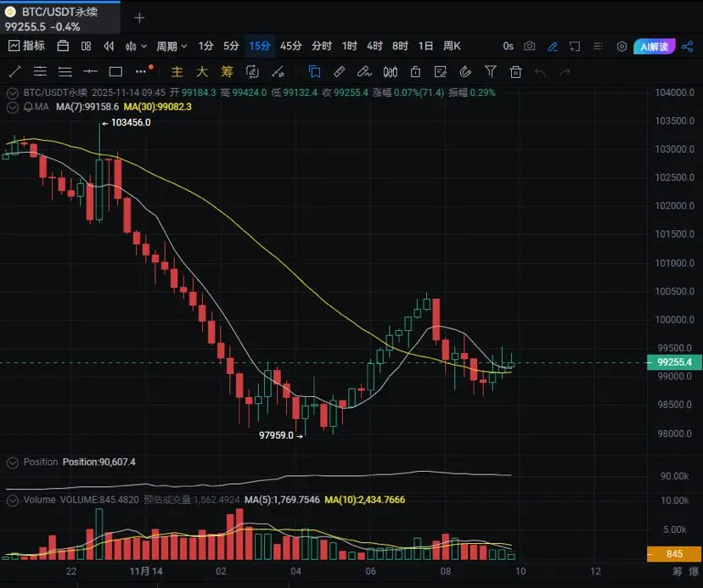Open the list lines icon in top toolbar
The width and height of the screenshot is (703, 588).
[598, 46]
